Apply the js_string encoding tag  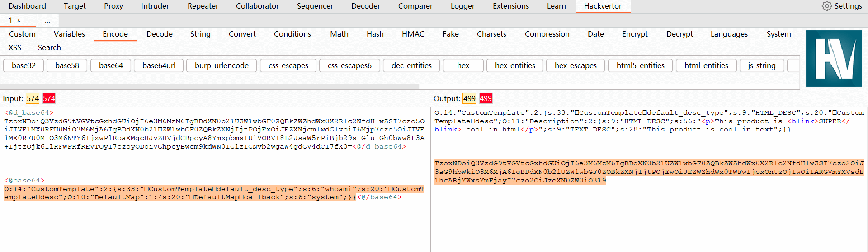(x=761, y=65)
